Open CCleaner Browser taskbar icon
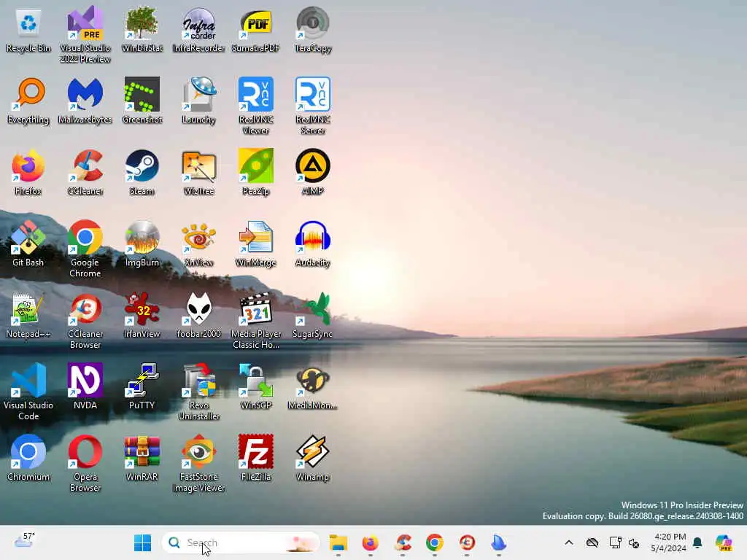The image size is (747, 560). (x=467, y=542)
